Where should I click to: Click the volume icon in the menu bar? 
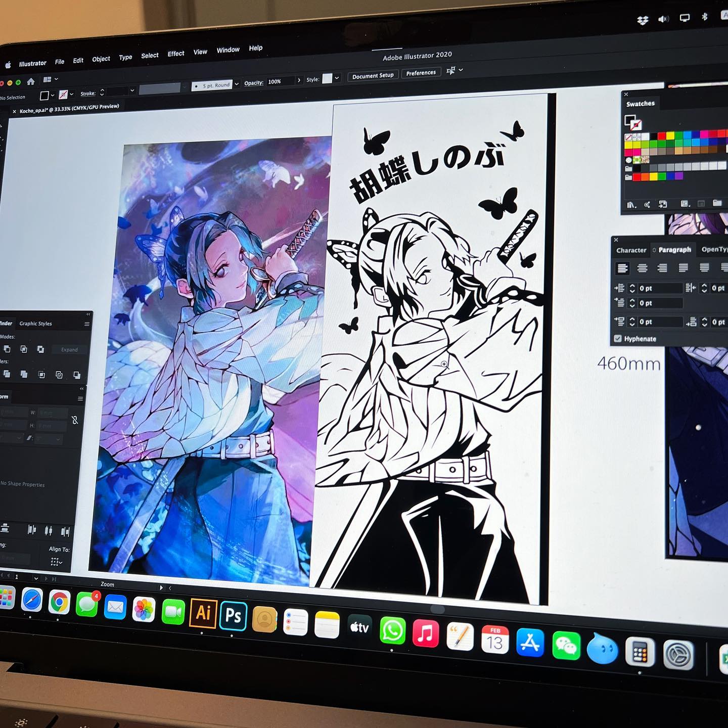pyautogui.click(x=663, y=19)
